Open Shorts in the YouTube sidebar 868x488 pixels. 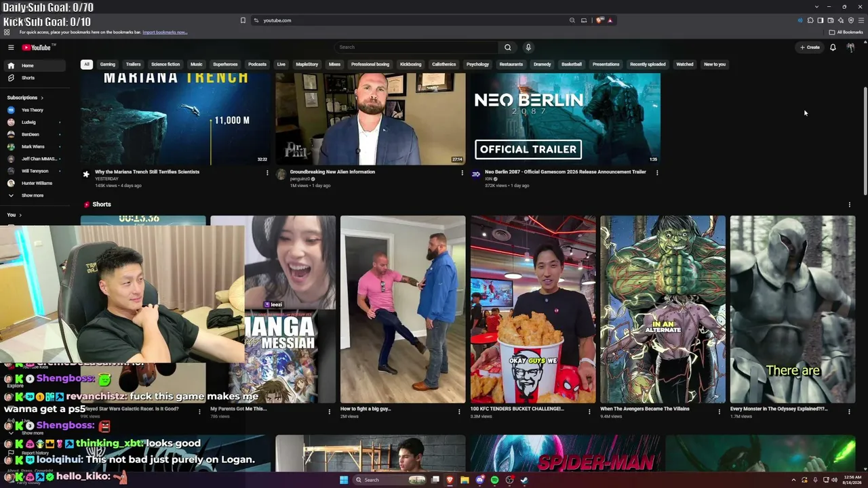35,78
